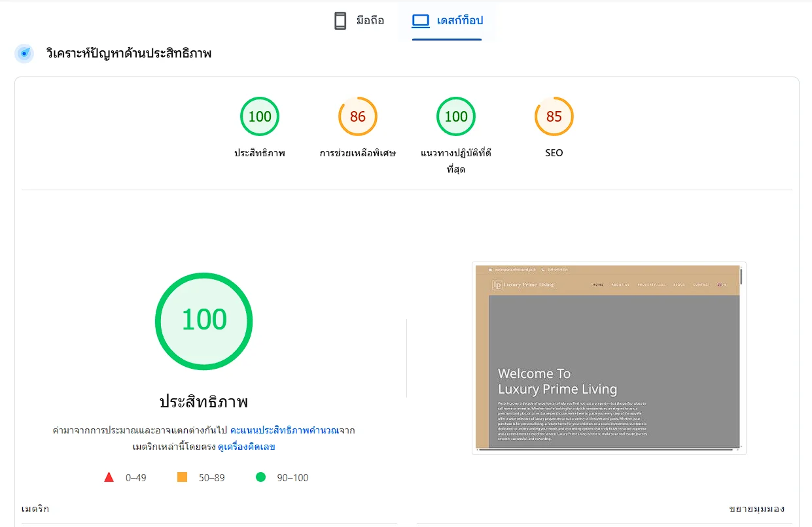
Task: Switch to the เดสก์ท็อป tab
Action: [448, 21]
